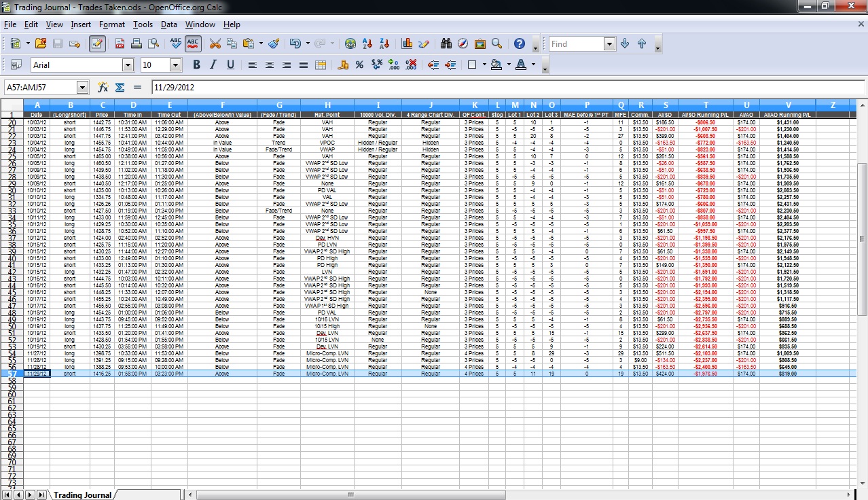Open the Insert menu
This screenshot has width=868, height=500.
pyautogui.click(x=81, y=24)
